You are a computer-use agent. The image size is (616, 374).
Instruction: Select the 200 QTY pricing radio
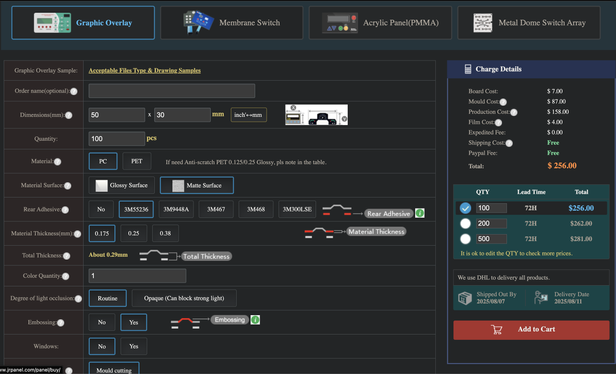(466, 224)
